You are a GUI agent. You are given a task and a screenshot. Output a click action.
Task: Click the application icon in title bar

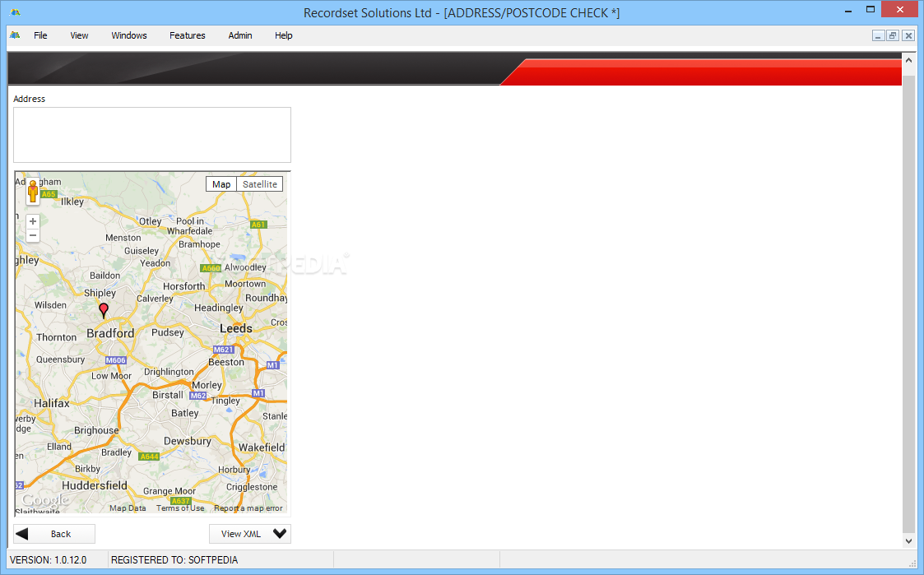coord(15,12)
